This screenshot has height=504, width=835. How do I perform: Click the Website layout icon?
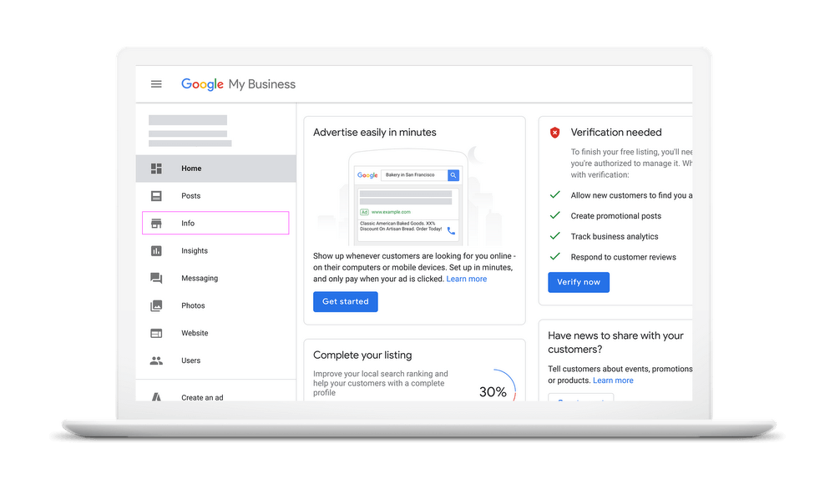pyautogui.click(x=156, y=333)
